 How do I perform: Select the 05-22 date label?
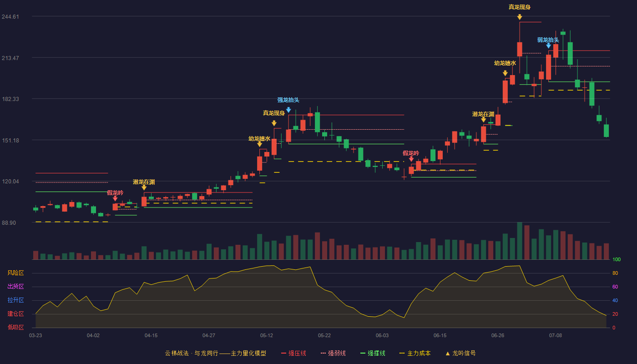click(x=324, y=335)
